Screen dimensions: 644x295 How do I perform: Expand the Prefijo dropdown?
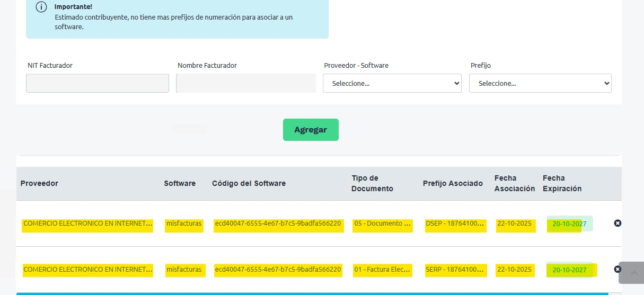(540, 83)
